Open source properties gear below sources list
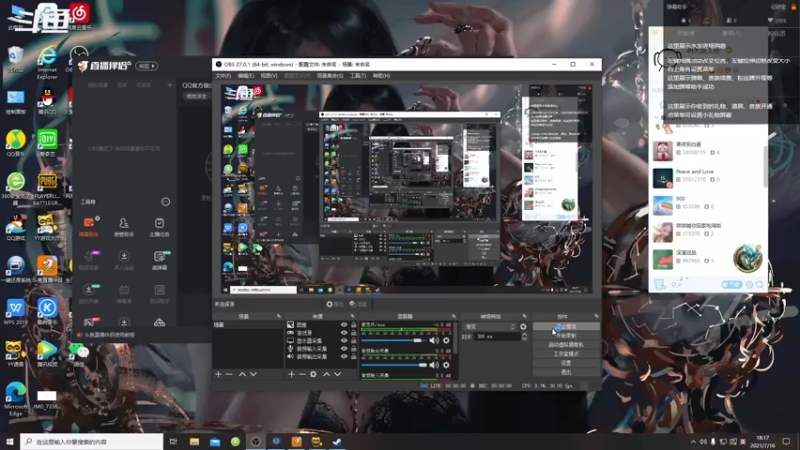Image resolution: width=800 pixels, height=450 pixels. coord(313,374)
